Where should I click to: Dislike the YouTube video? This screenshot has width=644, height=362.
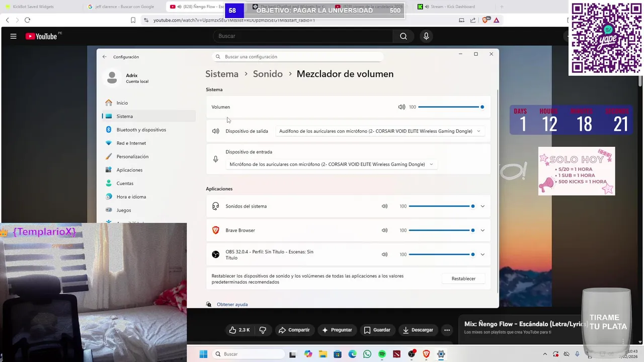tap(263, 330)
